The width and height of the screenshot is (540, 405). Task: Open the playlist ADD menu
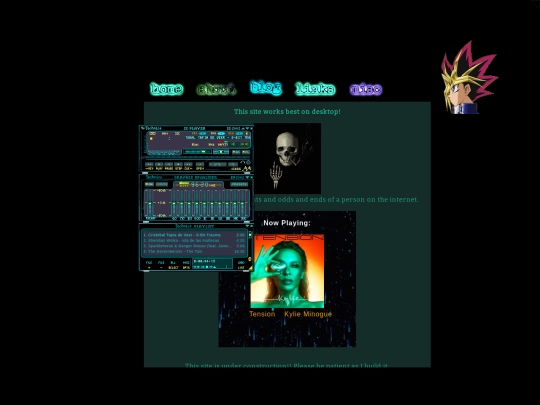(149, 265)
